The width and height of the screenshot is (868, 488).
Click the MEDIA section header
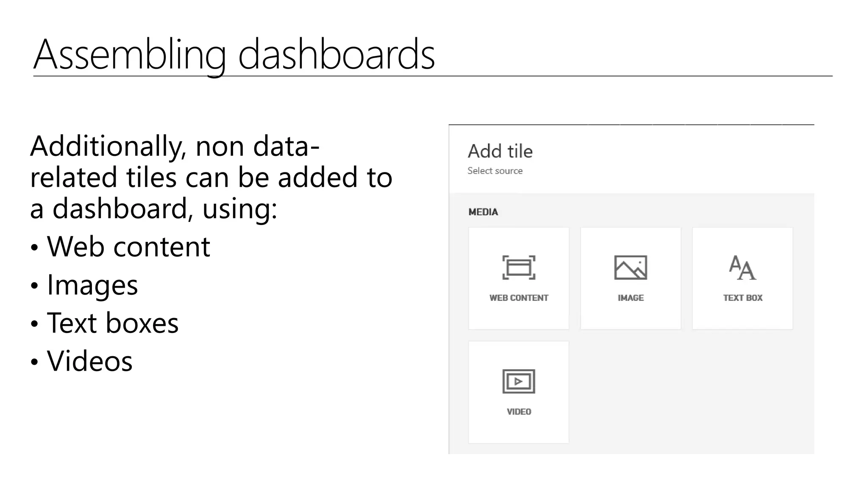483,212
